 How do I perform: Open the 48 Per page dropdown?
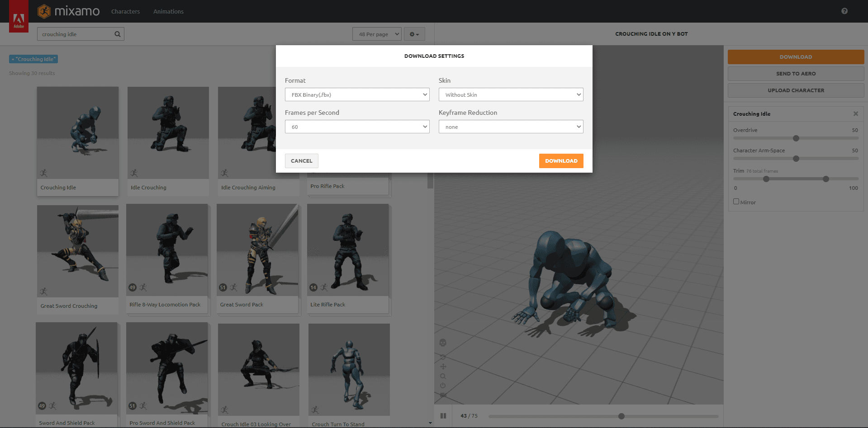click(x=377, y=34)
